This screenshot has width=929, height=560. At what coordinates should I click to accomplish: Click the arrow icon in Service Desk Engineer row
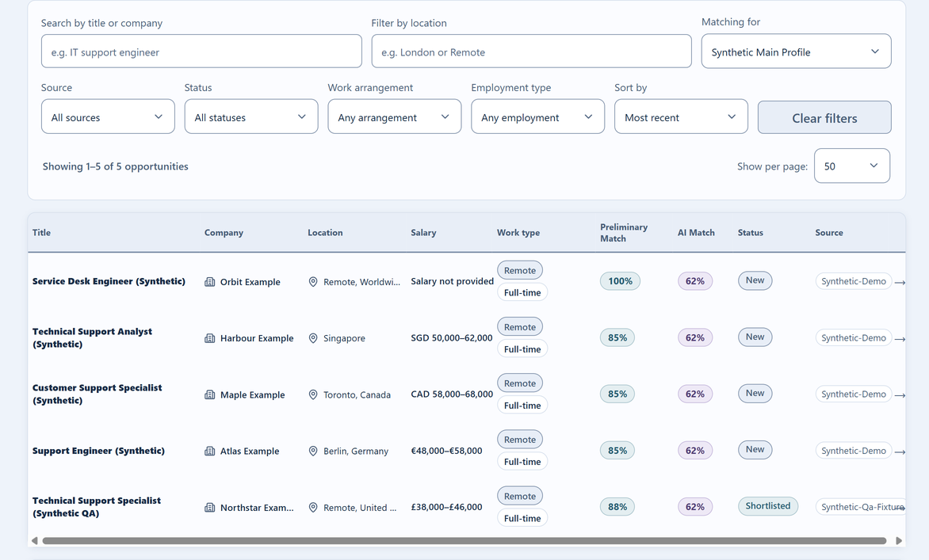pos(900,283)
